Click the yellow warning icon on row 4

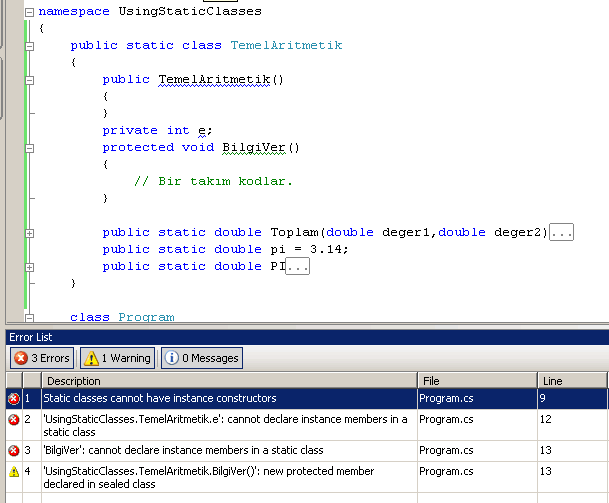[13, 470]
